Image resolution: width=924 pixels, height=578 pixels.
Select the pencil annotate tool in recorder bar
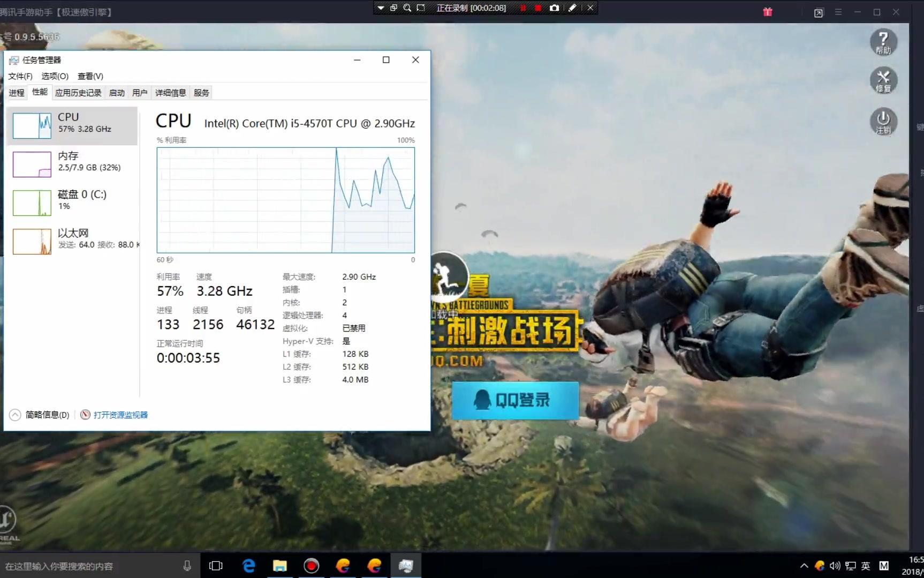(x=572, y=8)
